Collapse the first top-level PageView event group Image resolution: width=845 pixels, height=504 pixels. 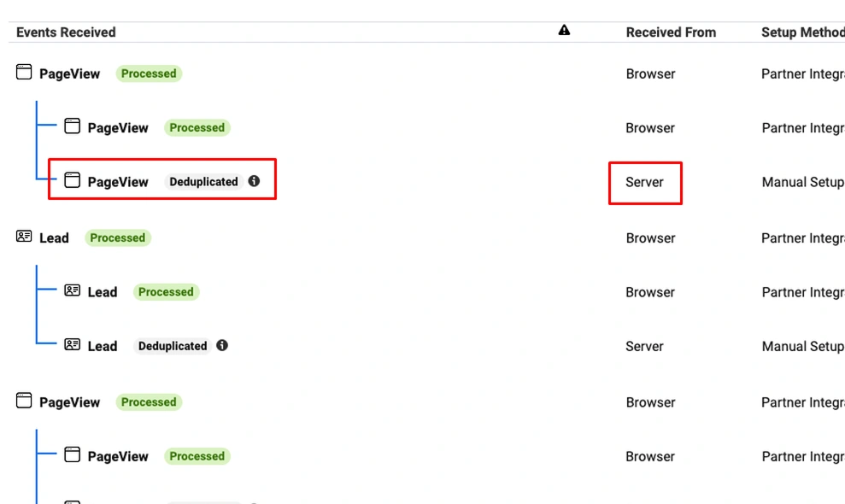click(69, 73)
